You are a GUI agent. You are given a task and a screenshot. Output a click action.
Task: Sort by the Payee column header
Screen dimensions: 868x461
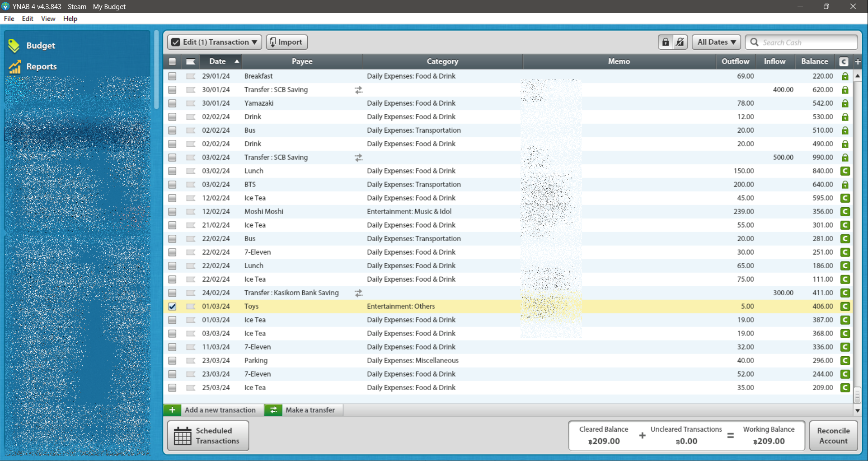pos(302,62)
